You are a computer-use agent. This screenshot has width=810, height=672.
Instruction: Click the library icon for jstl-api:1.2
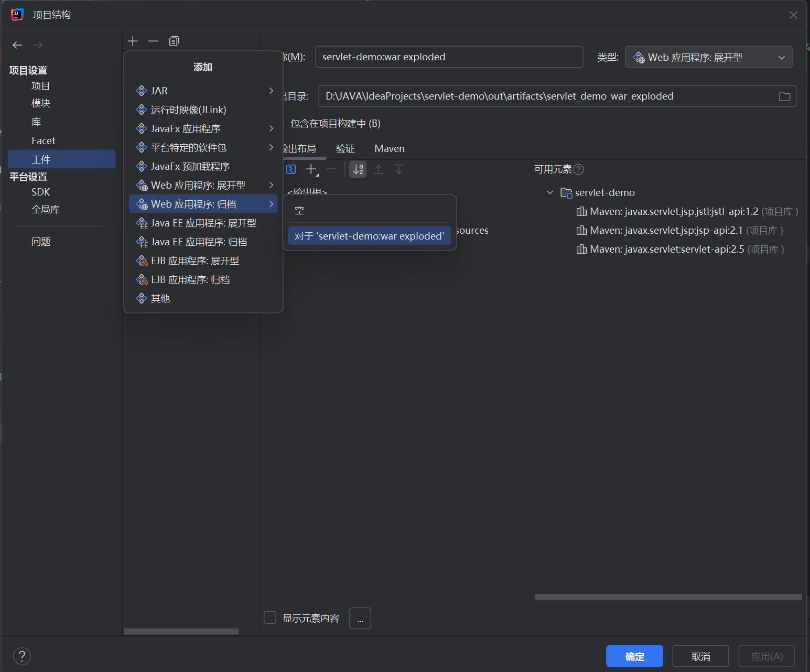(581, 212)
